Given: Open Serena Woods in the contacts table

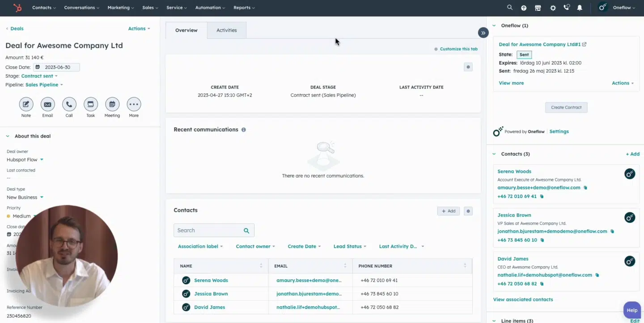Looking at the screenshot, I should 211,281.
